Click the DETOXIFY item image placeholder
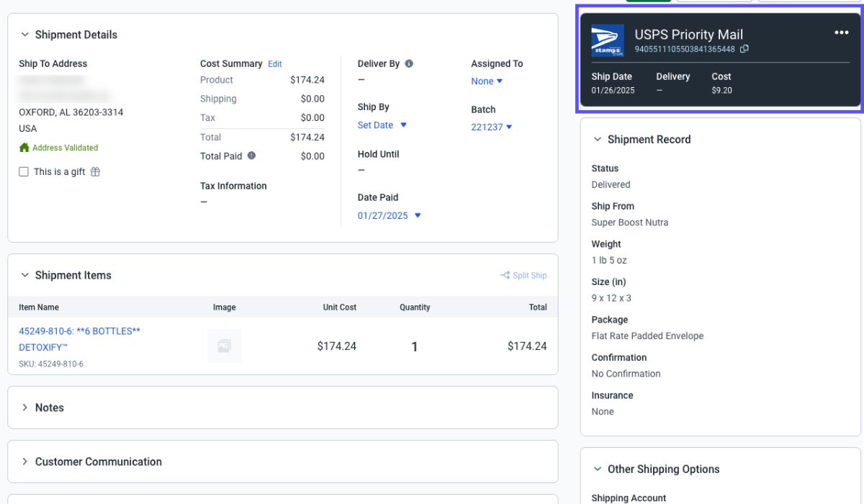This screenshot has height=504, width=864. (224, 346)
